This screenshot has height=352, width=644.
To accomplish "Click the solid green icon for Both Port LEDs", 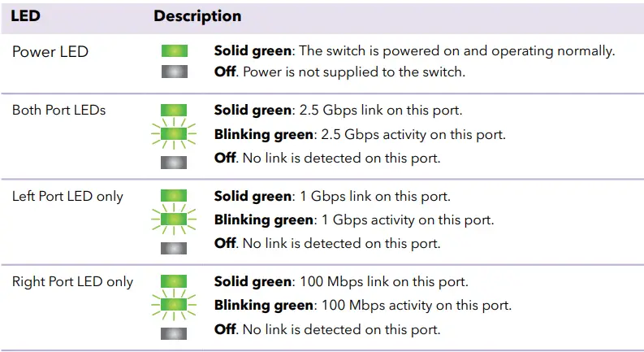I will pyautogui.click(x=175, y=110).
